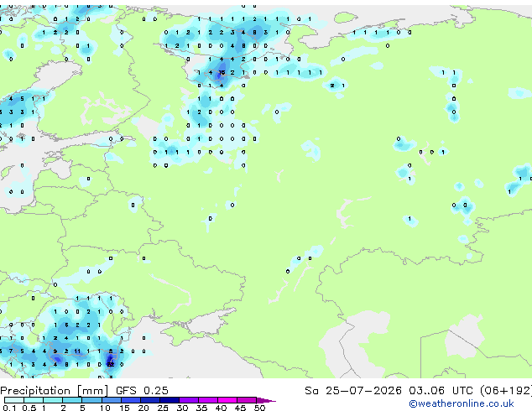Image resolution: width=532 pixels, height=411 pixels.
Task: Click the 'Sa 25-07-2026' date text
Action: (x=353, y=391)
